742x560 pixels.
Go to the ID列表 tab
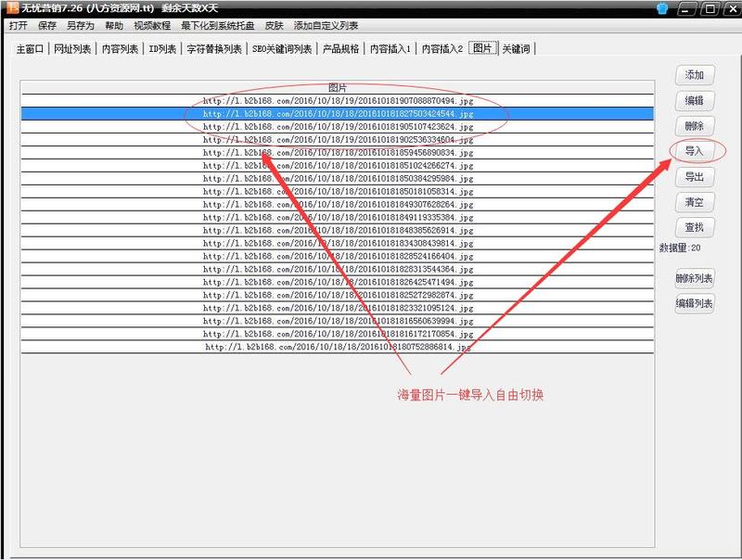(x=162, y=49)
